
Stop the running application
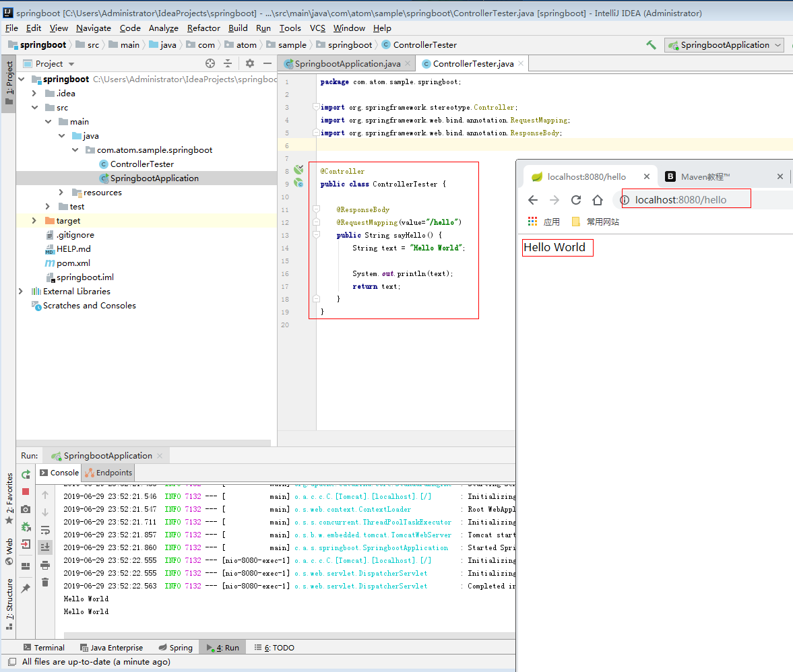click(26, 492)
